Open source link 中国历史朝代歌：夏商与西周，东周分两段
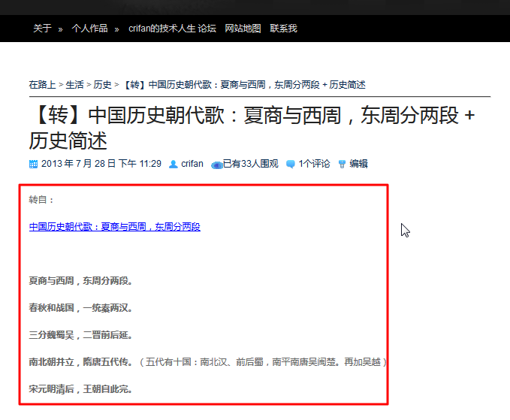Screen dimensions: 510x420 [x=115, y=227]
